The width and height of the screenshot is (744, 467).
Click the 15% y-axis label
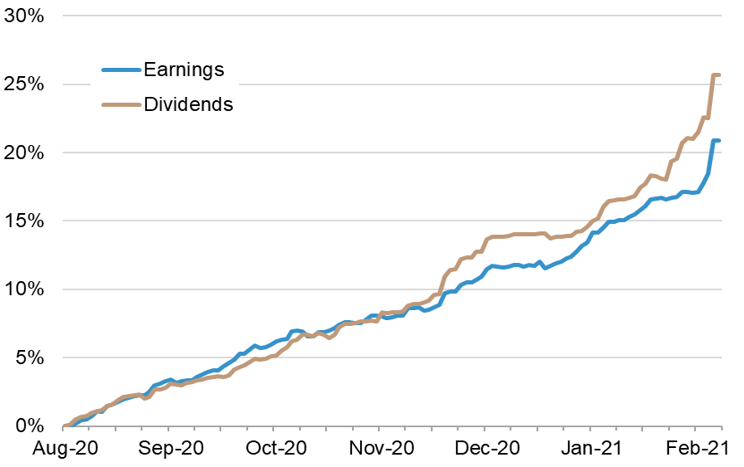tap(24, 221)
